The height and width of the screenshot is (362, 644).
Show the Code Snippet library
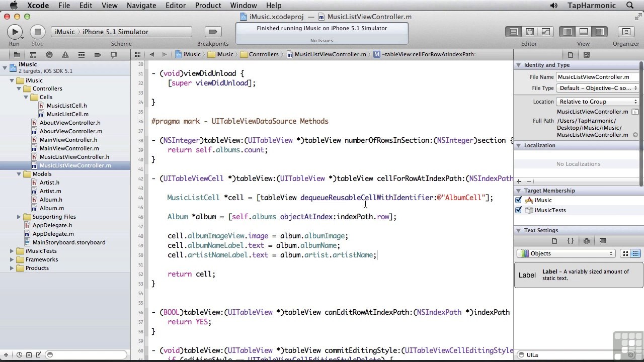(571, 241)
